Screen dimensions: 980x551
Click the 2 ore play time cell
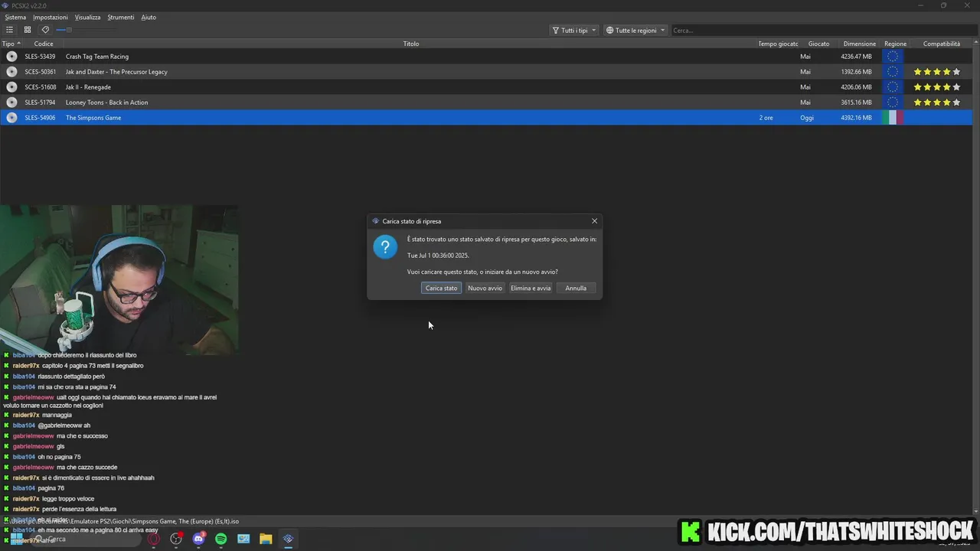click(766, 118)
